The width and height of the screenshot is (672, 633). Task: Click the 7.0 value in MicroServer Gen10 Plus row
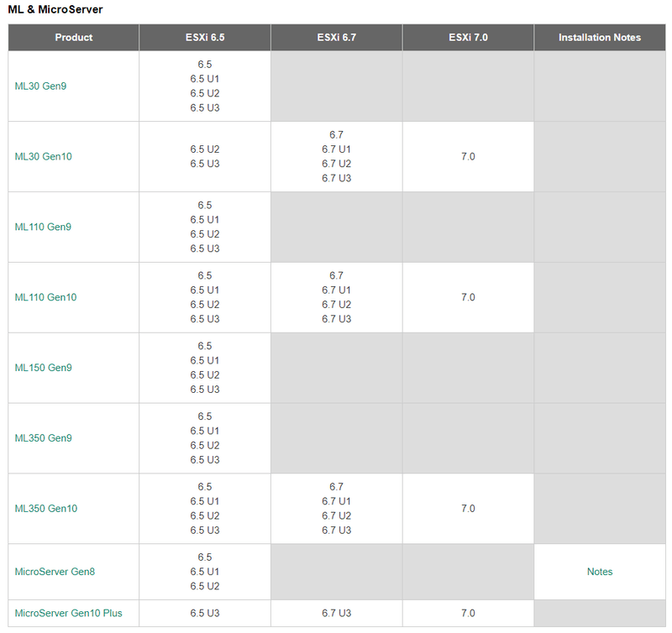(468, 614)
